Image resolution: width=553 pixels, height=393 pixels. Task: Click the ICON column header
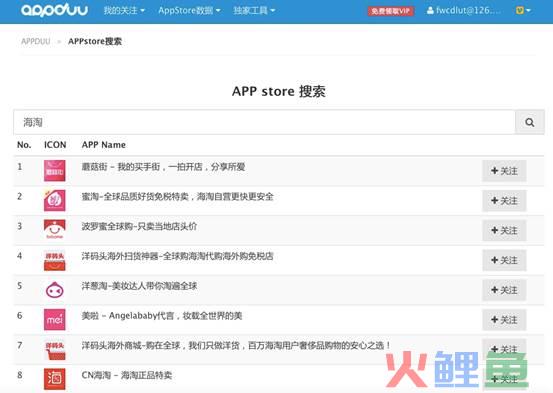(x=55, y=145)
